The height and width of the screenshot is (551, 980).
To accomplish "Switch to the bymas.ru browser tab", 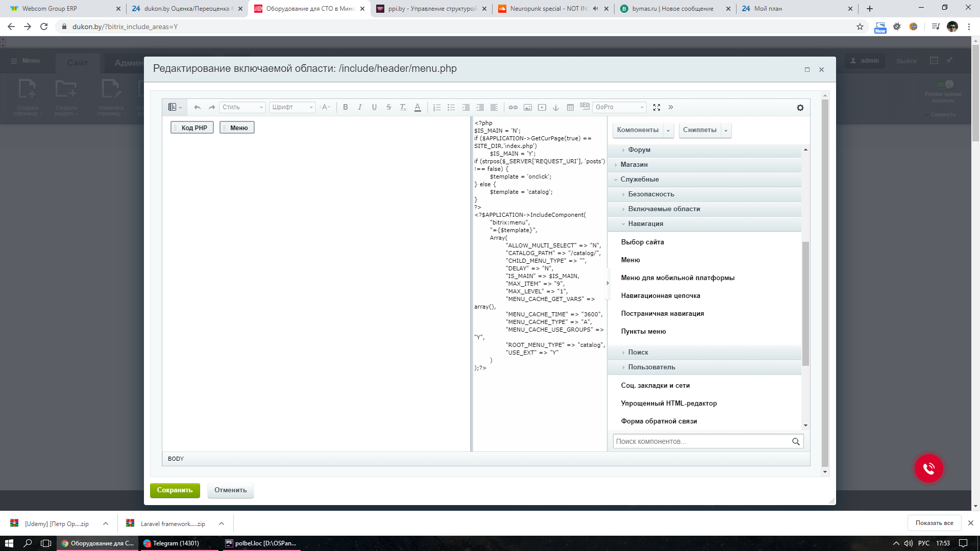I will click(x=673, y=9).
